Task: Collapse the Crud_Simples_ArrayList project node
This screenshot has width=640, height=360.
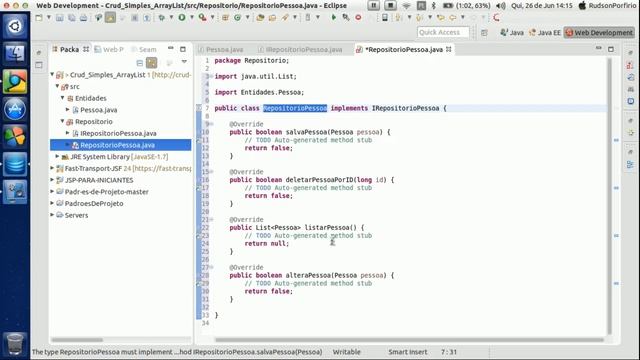Action: (52, 75)
